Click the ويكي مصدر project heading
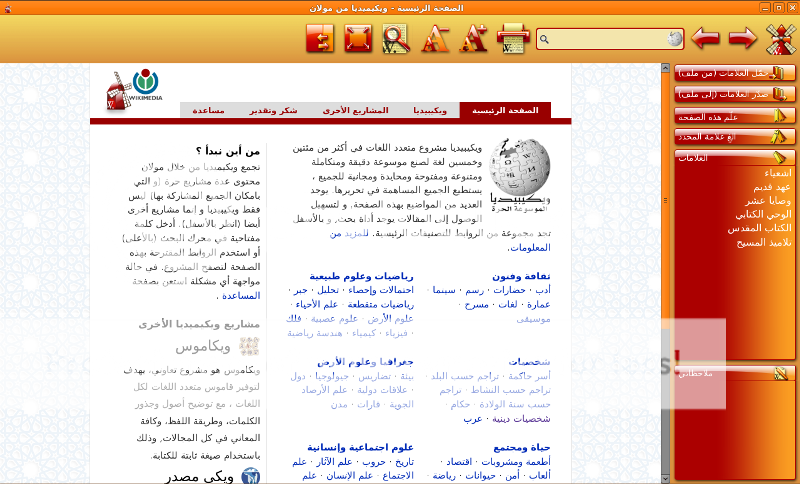Screen dimensions: 800x484 [x=199, y=477]
